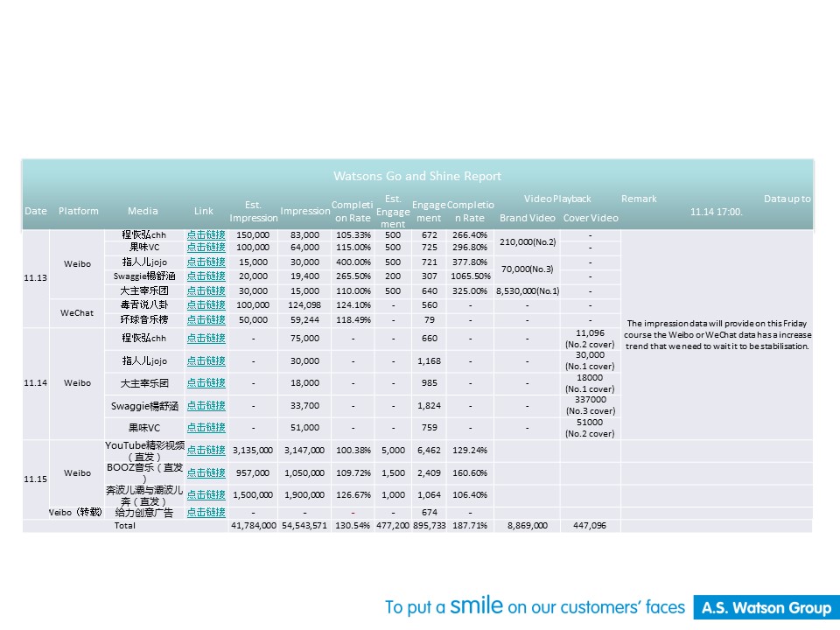Open the 环球音乐榜 link
This screenshot has width=840, height=630.
tap(206, 319)
